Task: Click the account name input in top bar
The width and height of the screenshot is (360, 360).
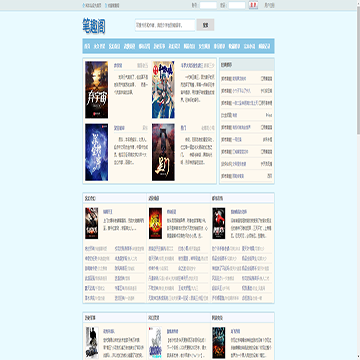Action: pos(208,5)
